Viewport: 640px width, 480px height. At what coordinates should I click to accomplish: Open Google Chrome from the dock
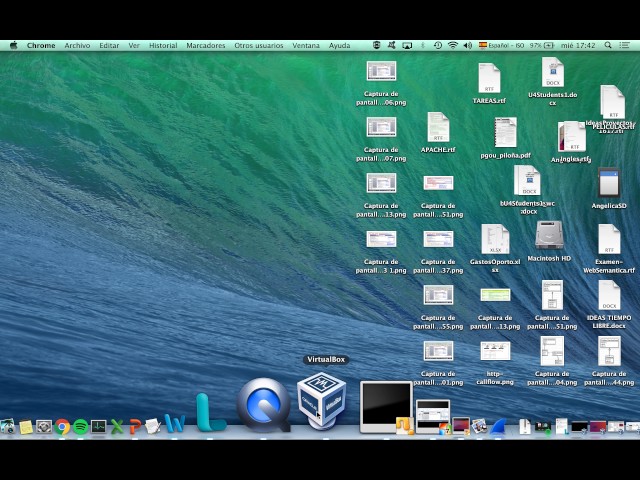coord(62,427)
